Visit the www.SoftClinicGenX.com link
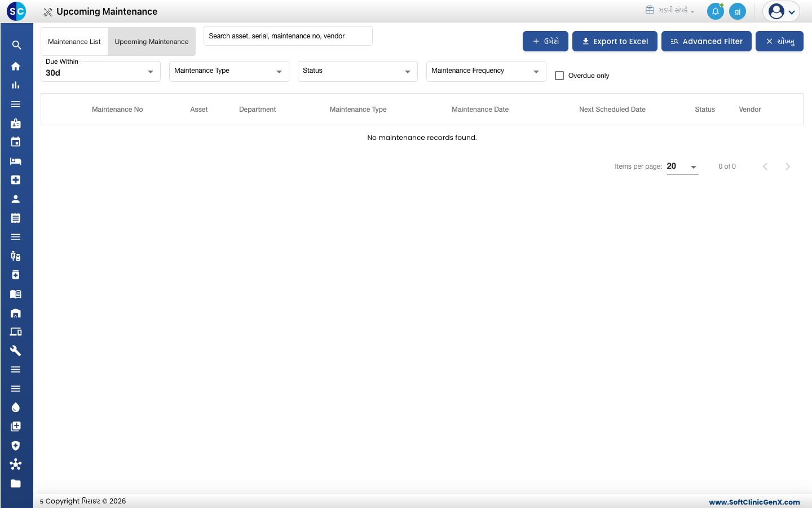 coord(754,502)
